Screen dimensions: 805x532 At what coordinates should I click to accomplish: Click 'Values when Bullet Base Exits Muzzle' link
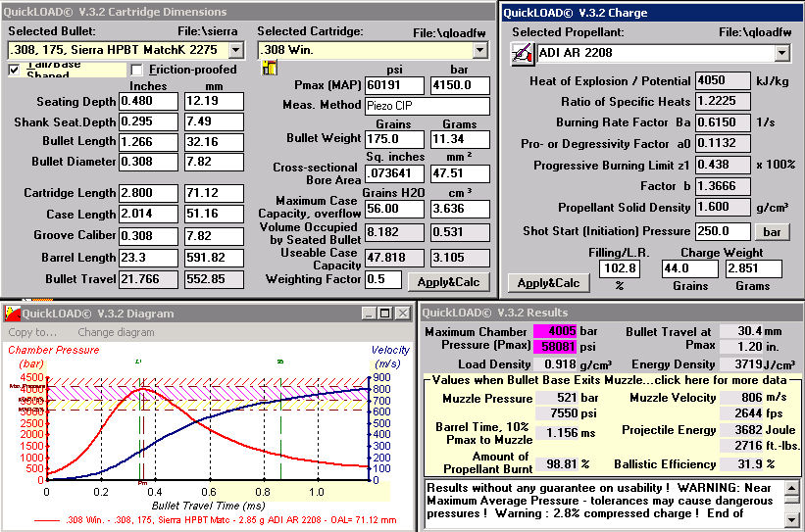[610, 380]
